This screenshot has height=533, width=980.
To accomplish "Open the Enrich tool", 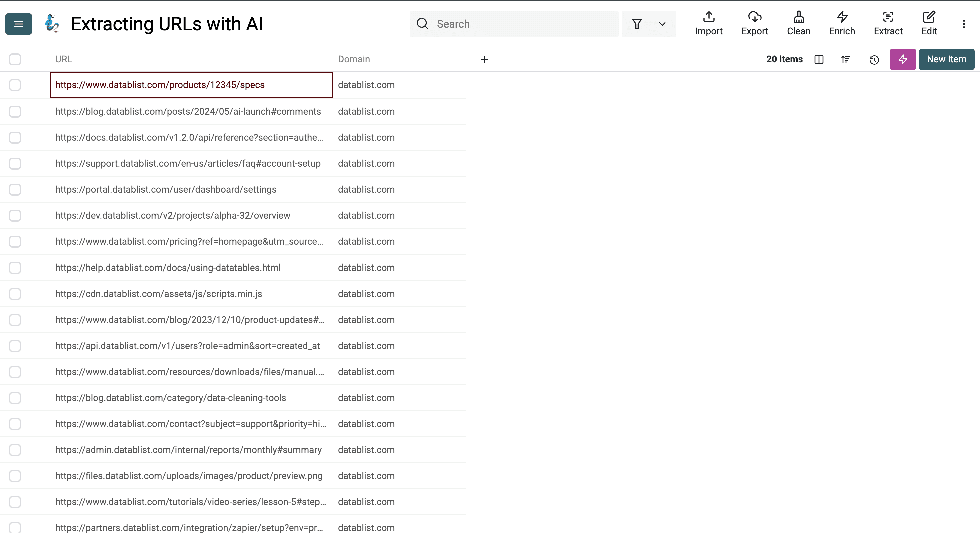I will [842, 24].
